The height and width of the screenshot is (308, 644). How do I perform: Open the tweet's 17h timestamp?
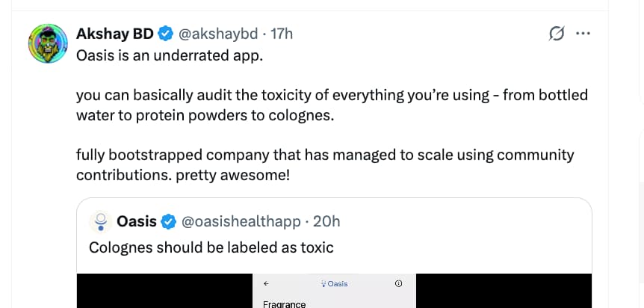point(282,33)
